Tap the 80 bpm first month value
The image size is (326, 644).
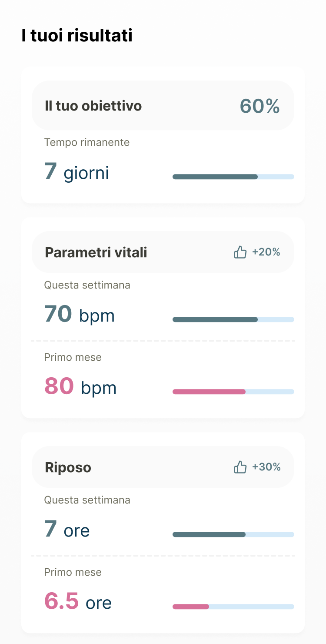[80, 387]
